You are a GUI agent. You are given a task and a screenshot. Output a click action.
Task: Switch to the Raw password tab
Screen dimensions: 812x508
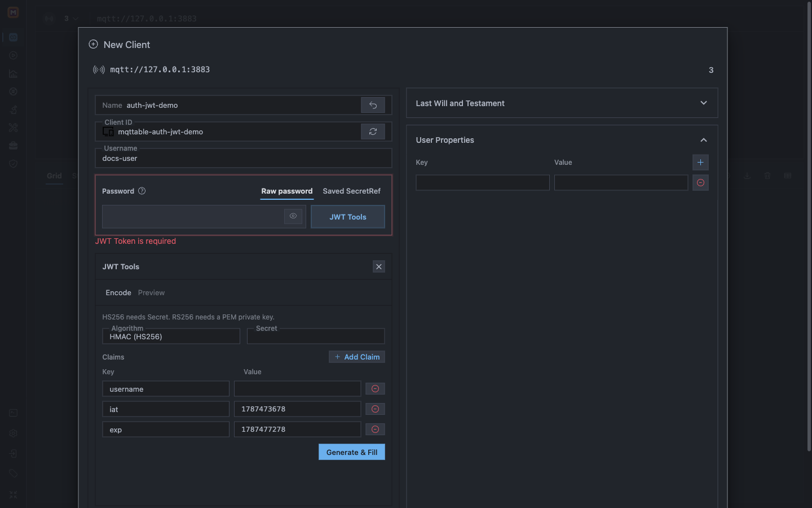(287, 191)
